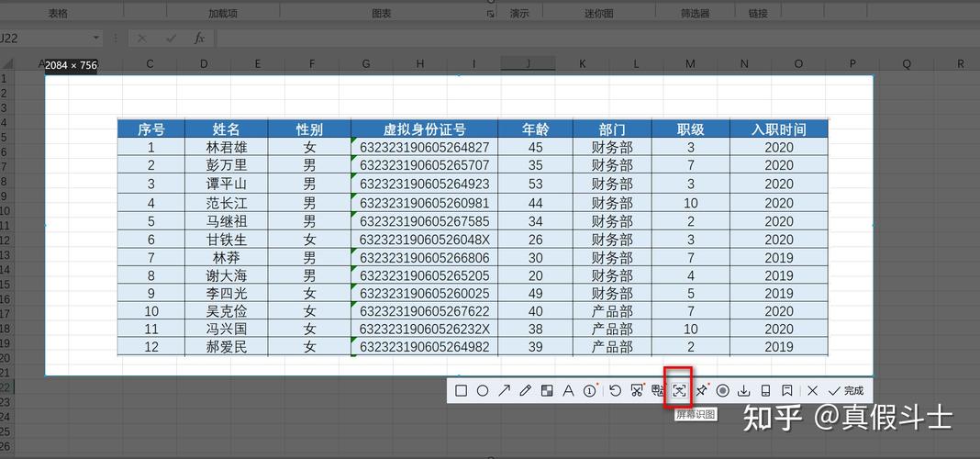
Task: Open the Name Box dropdown arrow
Action: [x=96, y=39]
